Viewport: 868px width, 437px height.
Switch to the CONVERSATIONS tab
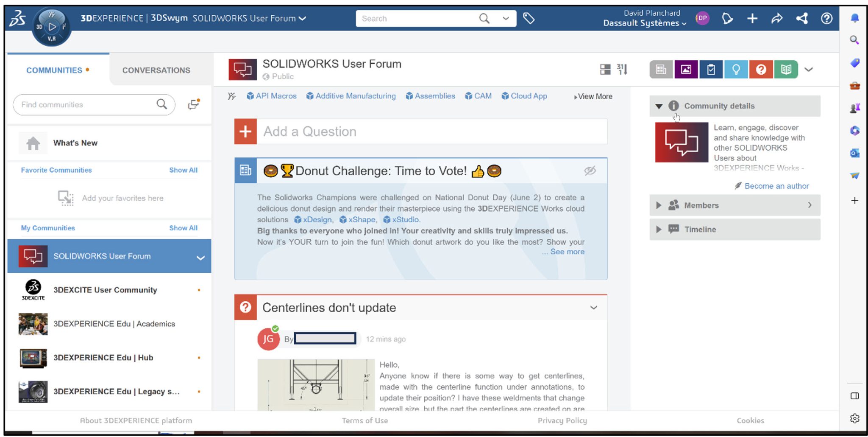tap(156, 70)
